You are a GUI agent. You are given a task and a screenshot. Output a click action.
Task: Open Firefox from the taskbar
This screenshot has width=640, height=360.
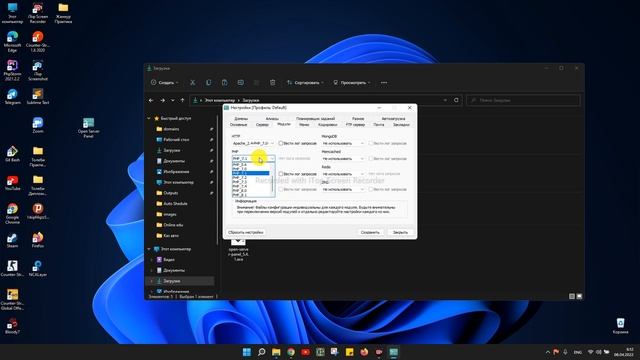pyautogui.click(x=364, y=352)
